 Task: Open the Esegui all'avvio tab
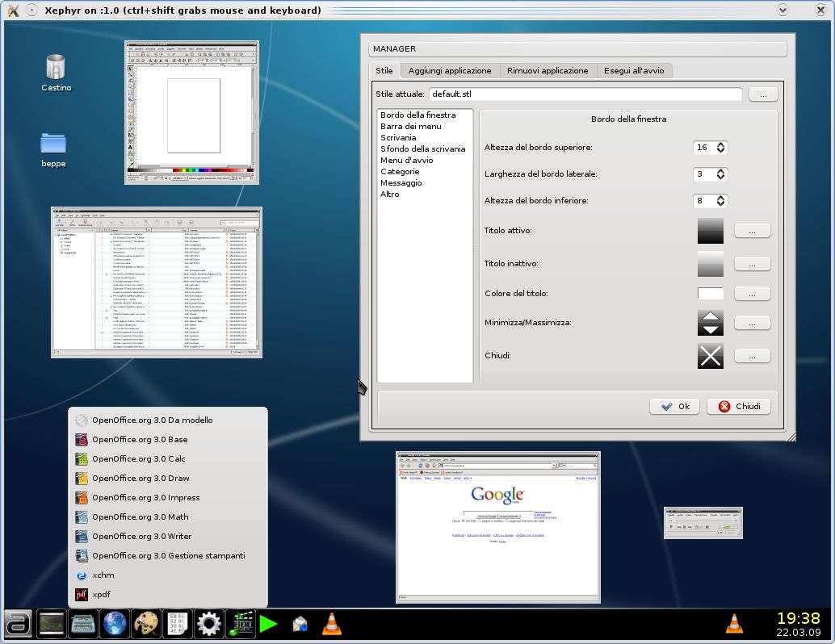[x=634, y=71]
